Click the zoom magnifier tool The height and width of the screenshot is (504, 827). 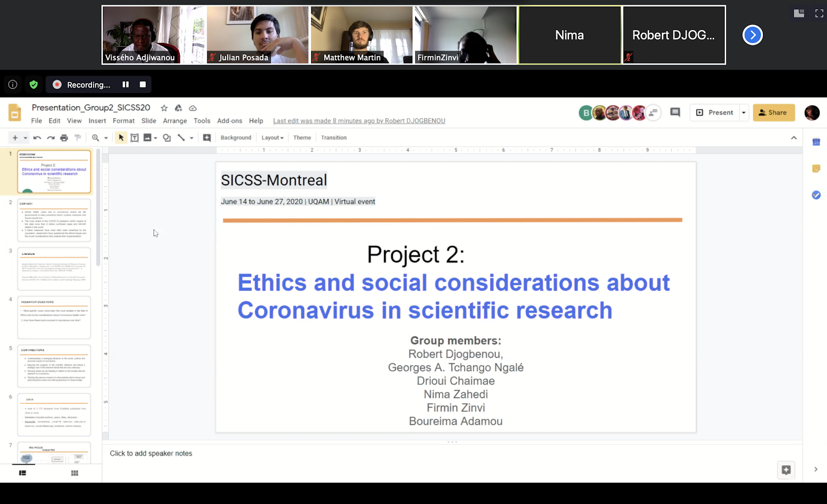coord(96,138)
